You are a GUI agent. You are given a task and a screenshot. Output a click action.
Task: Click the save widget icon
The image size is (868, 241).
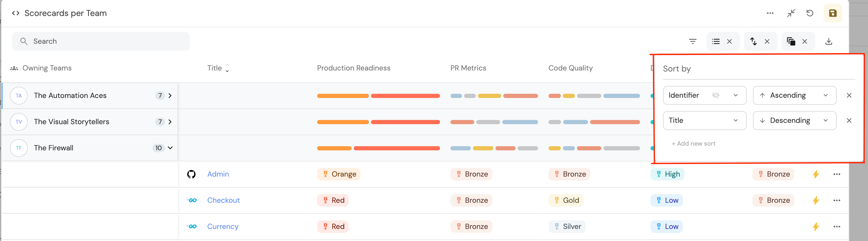832,13
